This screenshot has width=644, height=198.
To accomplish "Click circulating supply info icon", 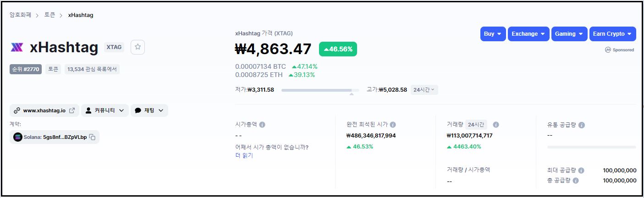I will (x=582, y=125).
